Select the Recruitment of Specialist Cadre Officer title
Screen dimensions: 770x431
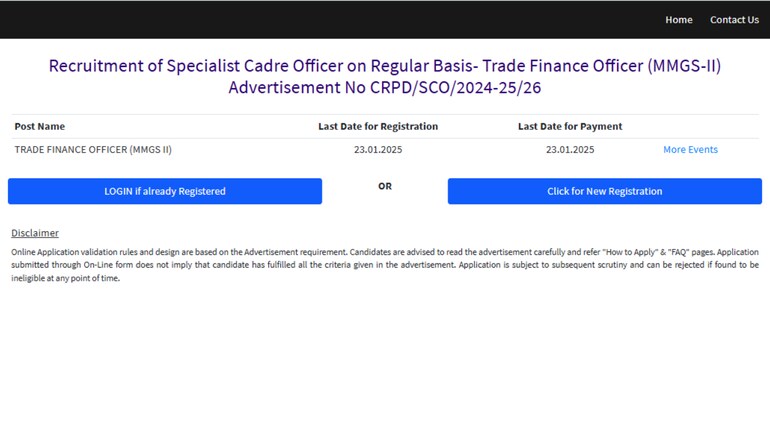[x=385, y=66]
